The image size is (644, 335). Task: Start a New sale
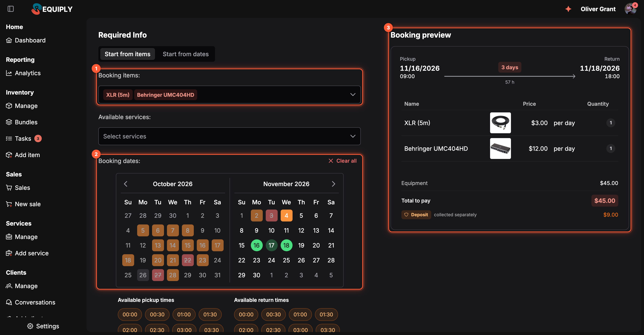click(23, 204)
